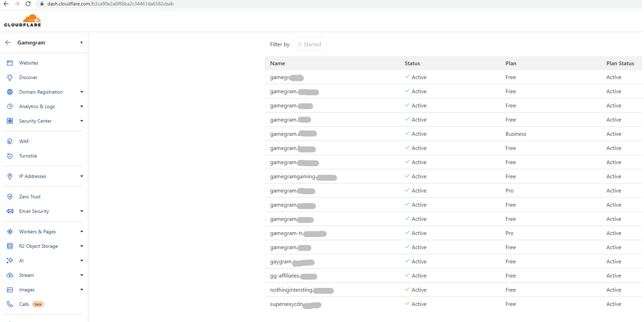Click Plan Status Active in nothingintersting row

tap(614, 290)
